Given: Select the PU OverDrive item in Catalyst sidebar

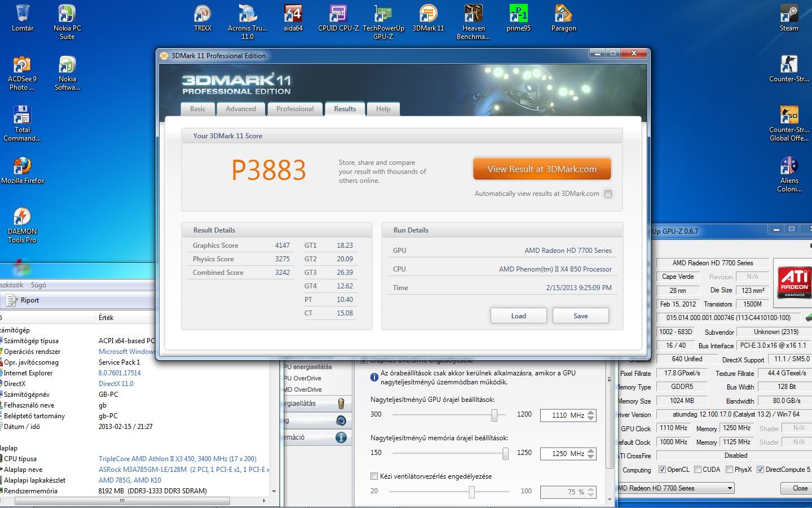Looking at the screenshot, I should point(302,378).
